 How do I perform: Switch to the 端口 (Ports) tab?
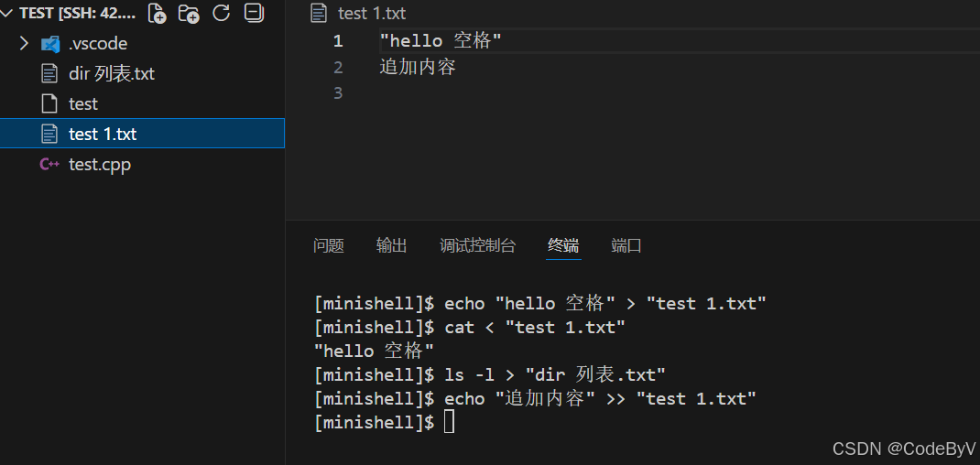point(626,245)
